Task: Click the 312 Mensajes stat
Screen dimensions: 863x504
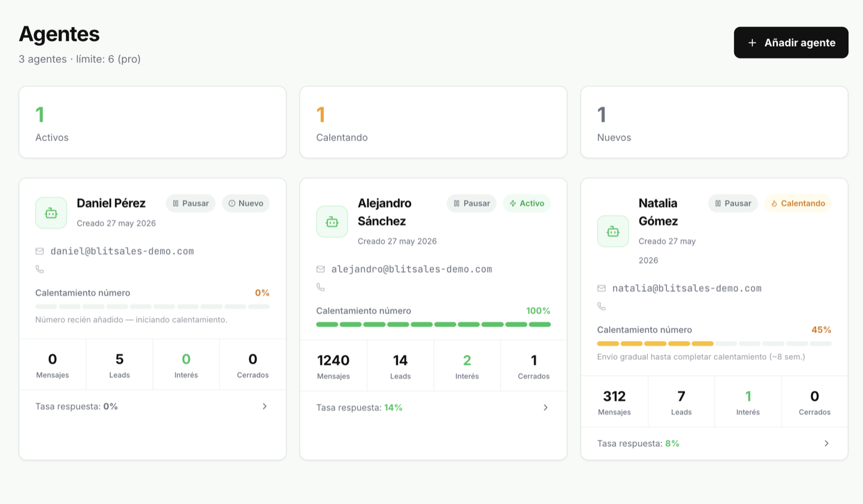Action: click(615, 402)
